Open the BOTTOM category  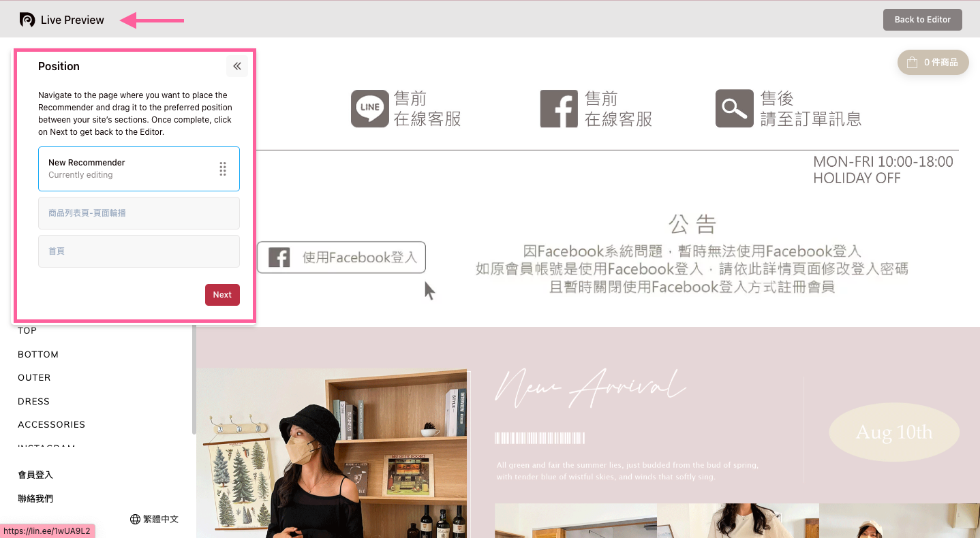[38, 355]
